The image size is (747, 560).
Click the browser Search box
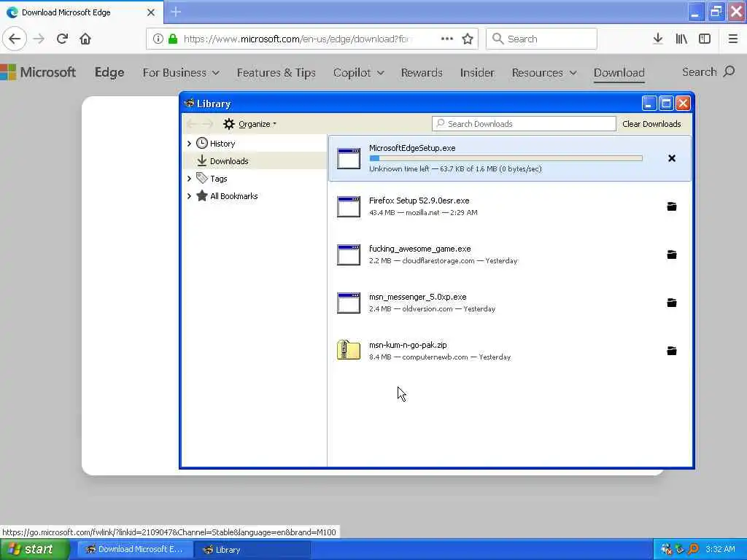pos(541,39)
